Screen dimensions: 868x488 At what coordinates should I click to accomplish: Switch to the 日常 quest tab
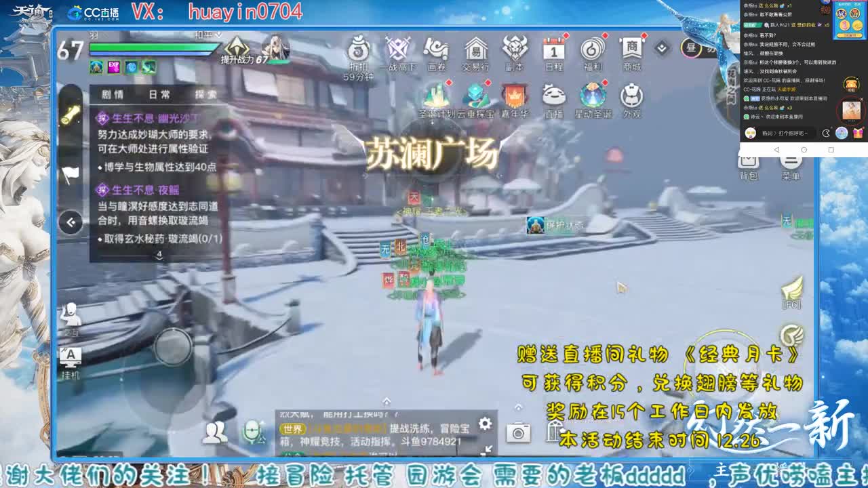pos(160,95)
